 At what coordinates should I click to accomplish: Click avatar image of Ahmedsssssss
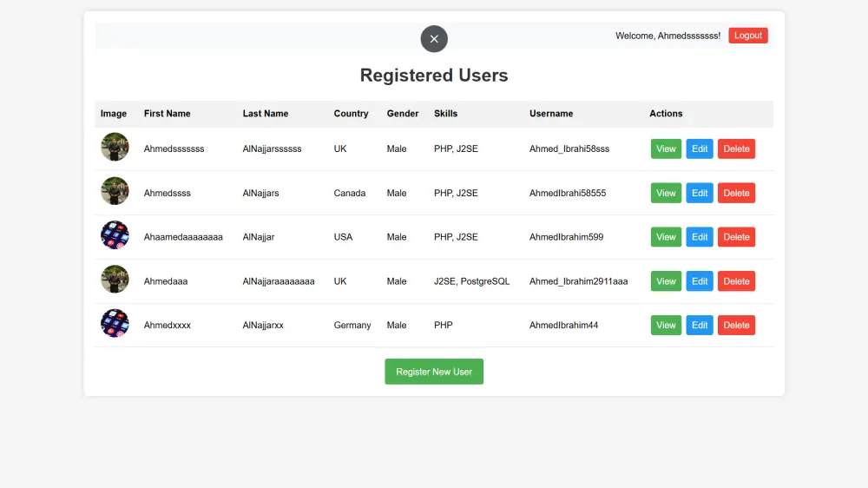click(x=115, y=147)
